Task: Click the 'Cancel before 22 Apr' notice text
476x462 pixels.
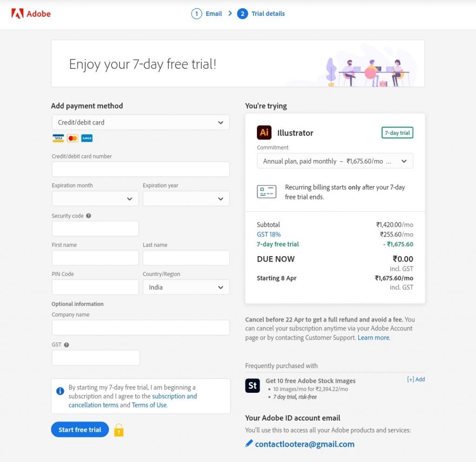Action: (324, 320)
